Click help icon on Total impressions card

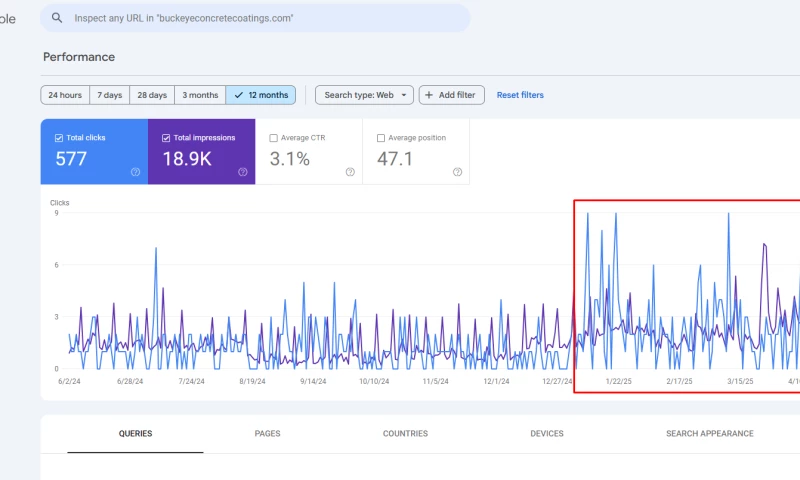point(242,172)
